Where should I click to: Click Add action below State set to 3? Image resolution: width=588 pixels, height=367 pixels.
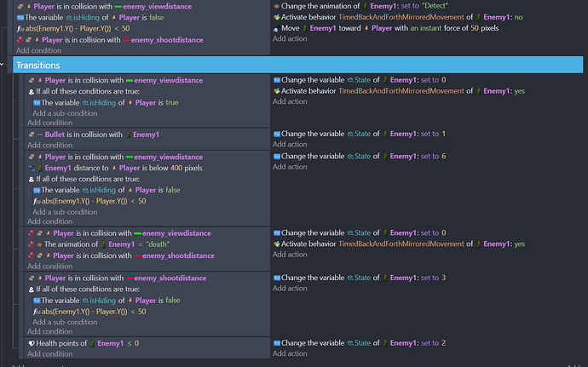[290, 289]
